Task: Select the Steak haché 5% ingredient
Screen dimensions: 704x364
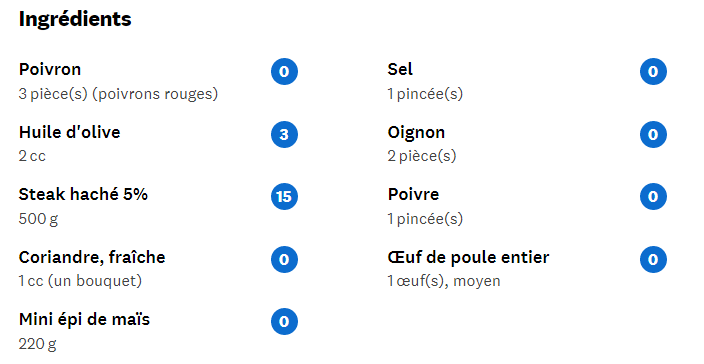Action: coord(83,194)
